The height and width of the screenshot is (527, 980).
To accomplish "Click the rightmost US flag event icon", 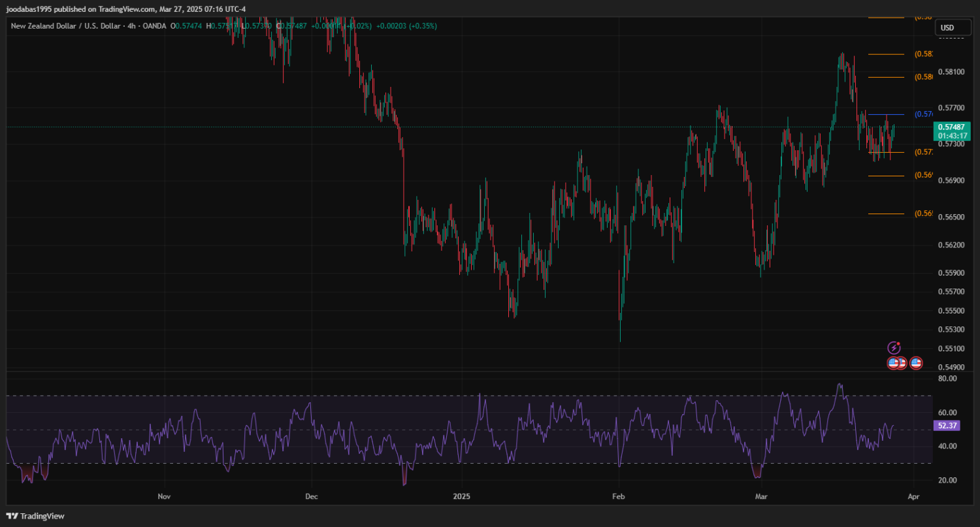I will coord(916,363).
